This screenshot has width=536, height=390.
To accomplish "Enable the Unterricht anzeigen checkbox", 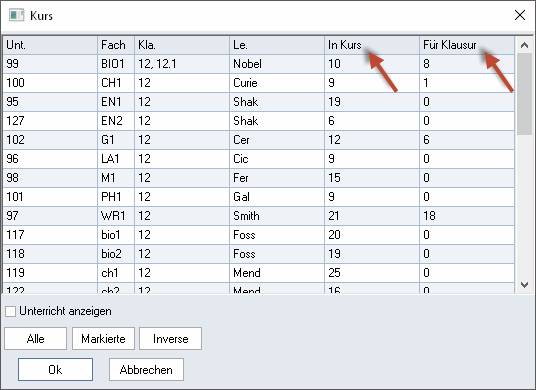I will (x=11, y=311).
